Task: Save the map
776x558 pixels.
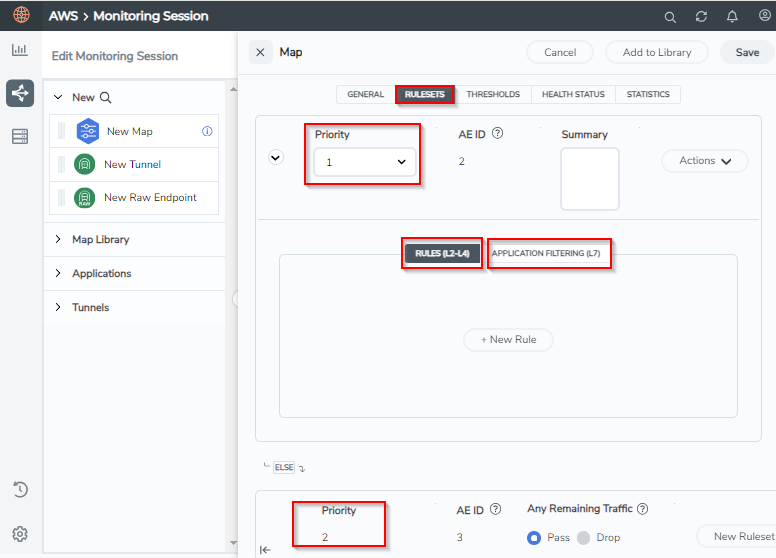Action: pos(747,52)
